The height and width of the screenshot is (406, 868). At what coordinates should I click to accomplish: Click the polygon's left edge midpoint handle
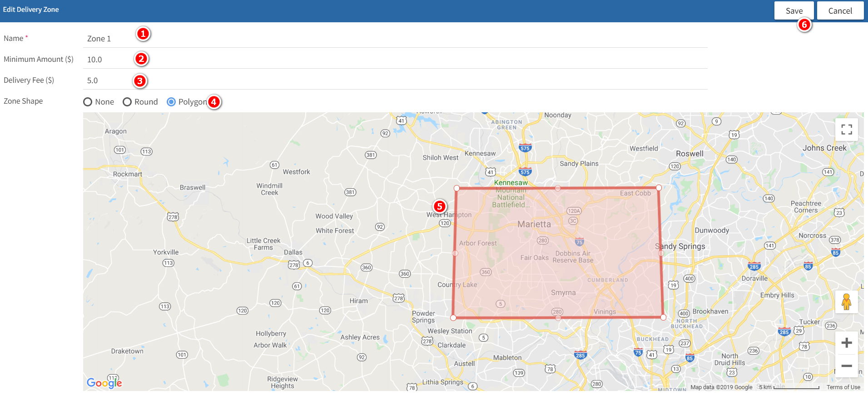tap(455, 253)
